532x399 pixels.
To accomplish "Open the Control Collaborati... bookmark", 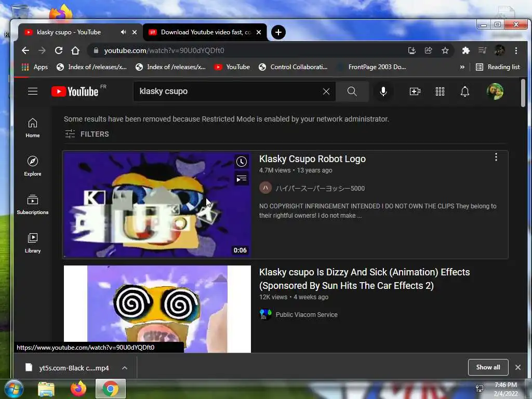I will click(293, 67).
